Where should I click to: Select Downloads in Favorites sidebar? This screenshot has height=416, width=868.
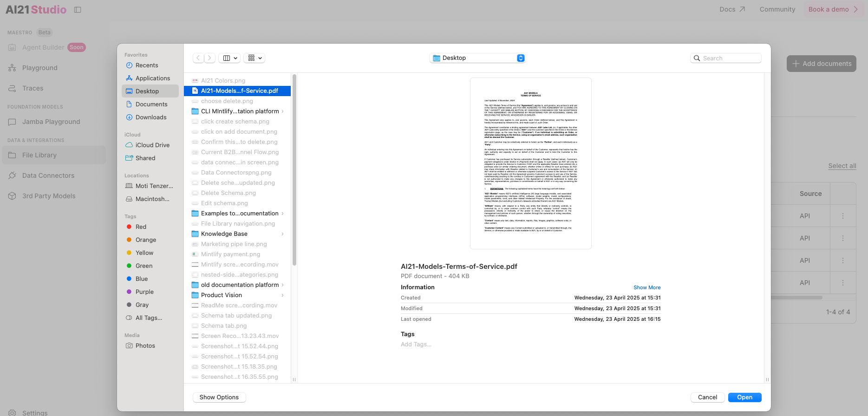click(x=151, y=117)
